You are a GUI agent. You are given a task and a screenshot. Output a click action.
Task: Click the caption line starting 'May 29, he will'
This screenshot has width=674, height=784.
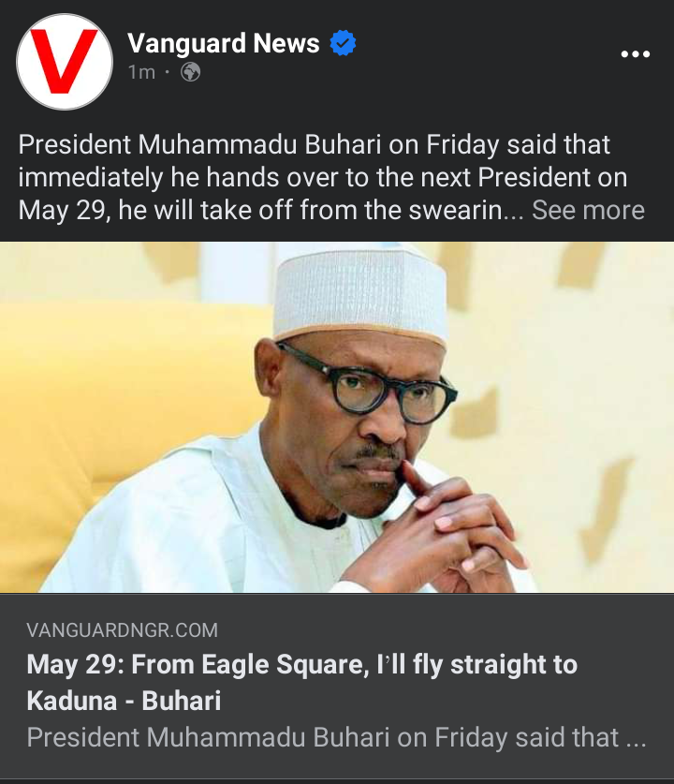pyautogui.click(x=262, y=210)
